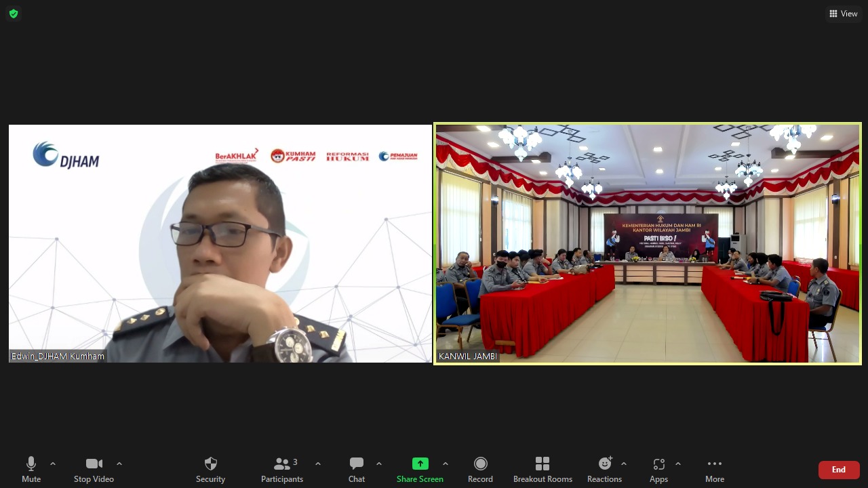Click the red End meeting button
The width and height of the screenshot is (868, 488).
coord(839,470)
